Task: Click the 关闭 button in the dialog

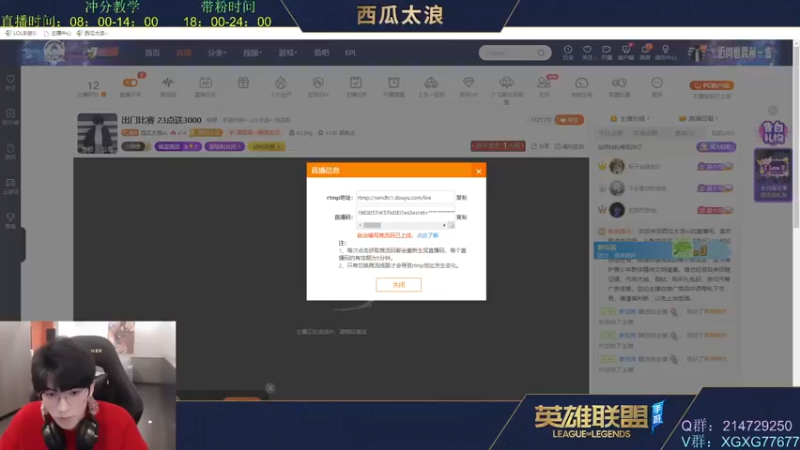Action: (398, 285)
